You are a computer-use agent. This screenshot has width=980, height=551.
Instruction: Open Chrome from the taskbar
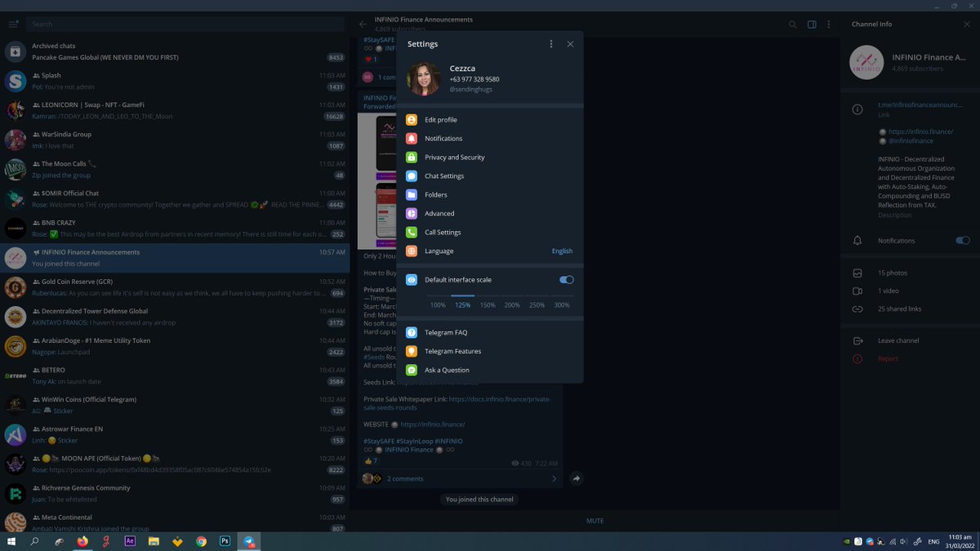[x=202, y=541]
